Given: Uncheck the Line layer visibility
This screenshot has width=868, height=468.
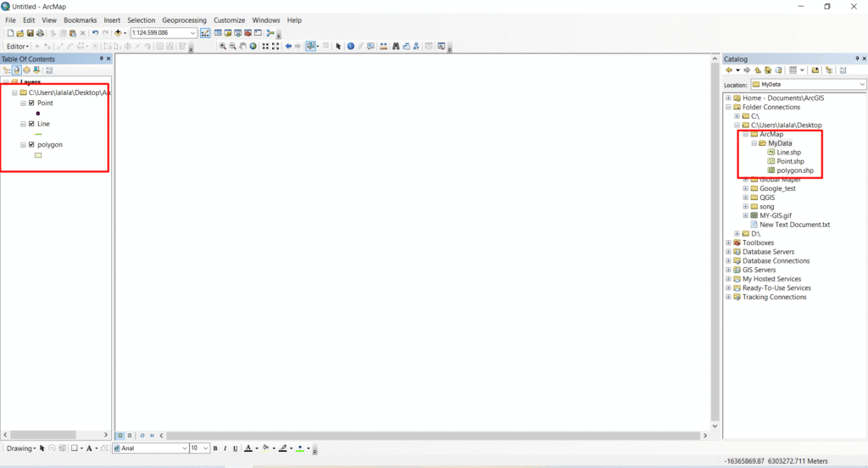Looking at the screenshot, I should [31, 124].
